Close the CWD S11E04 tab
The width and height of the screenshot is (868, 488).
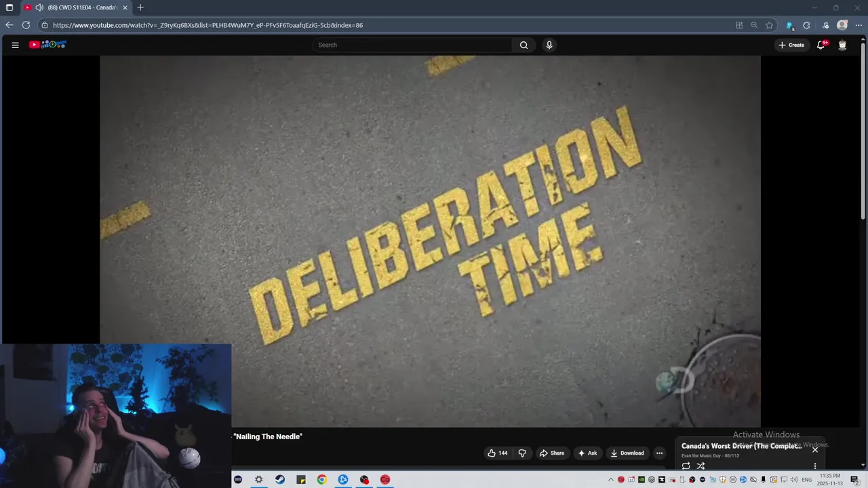click(x=125, y=7)
